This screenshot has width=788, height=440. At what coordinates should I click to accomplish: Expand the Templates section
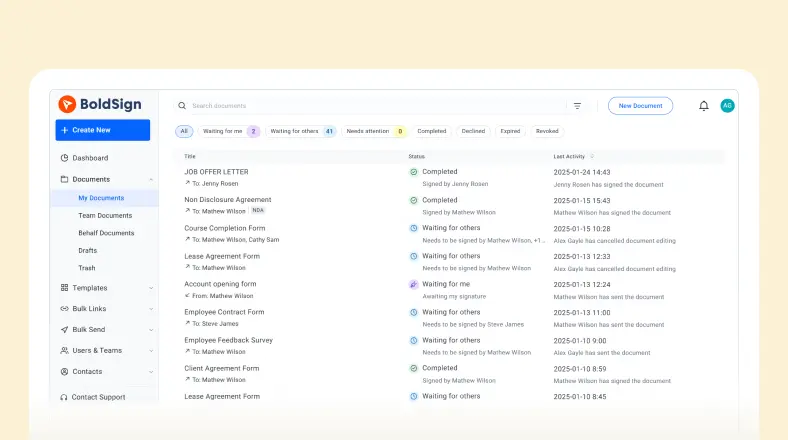click(151, 288)
